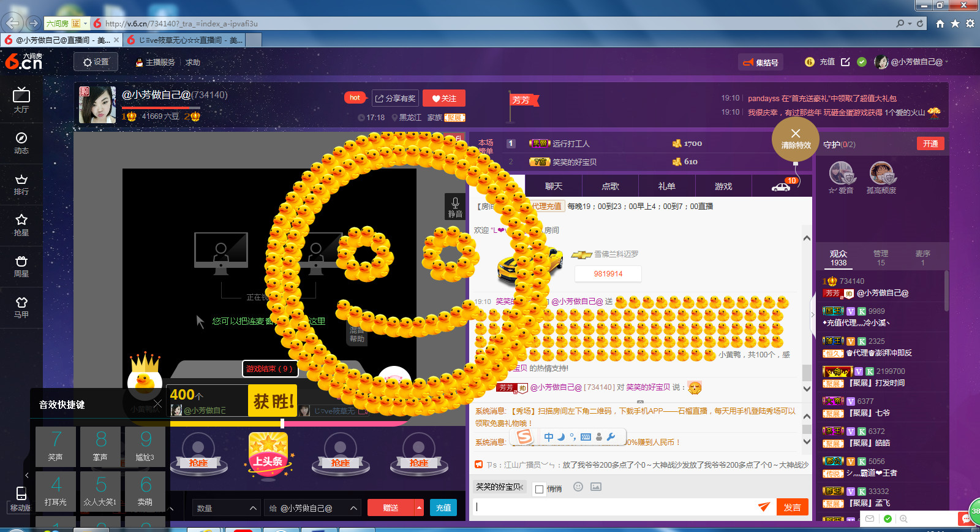Image resolution: width=980 pixels, height=532 pixels.
Task: Open the 排行 ranking sidebar icon
Action: coord(21,184)
